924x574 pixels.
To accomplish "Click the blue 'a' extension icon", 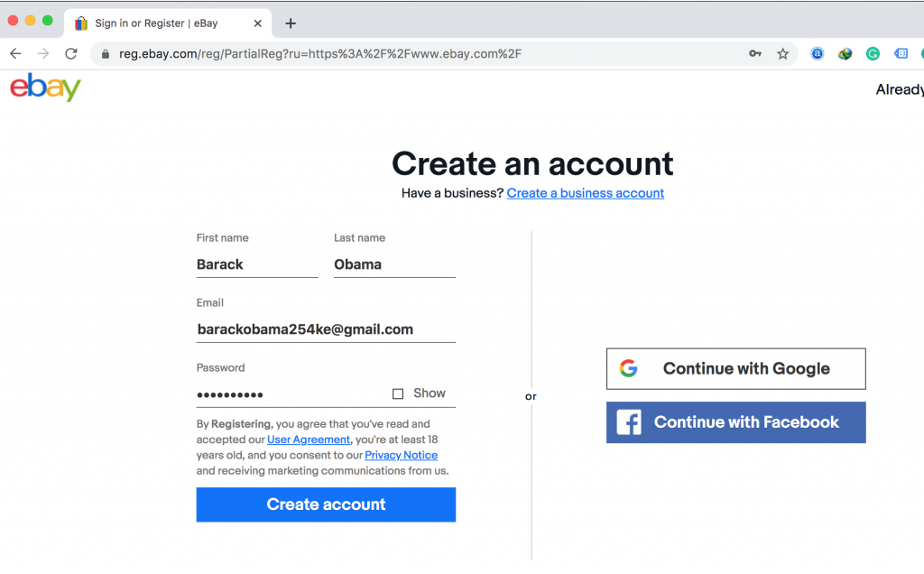I will 818,54.
